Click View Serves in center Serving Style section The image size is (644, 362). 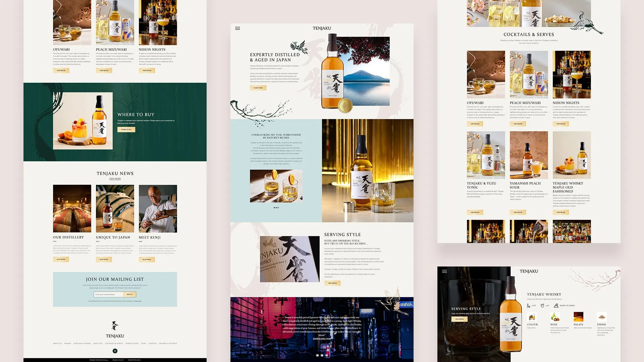click(x=332, y=283)
